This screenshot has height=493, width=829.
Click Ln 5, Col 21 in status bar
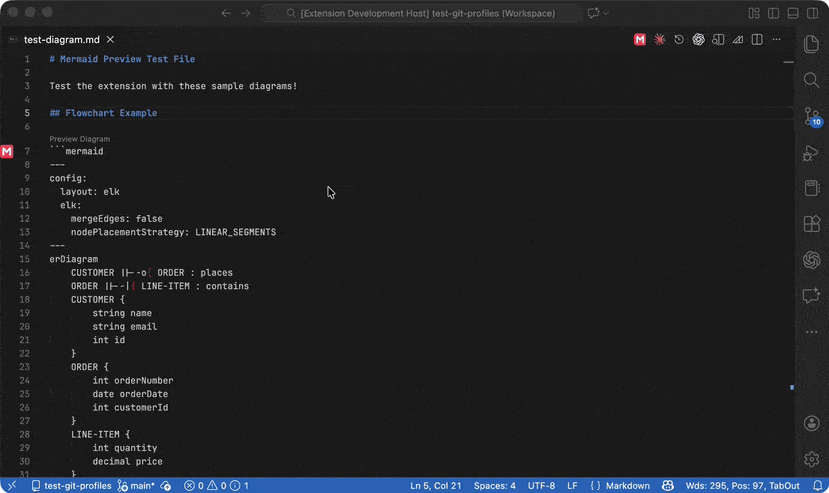pyautogui.click(x=436, y=486)
